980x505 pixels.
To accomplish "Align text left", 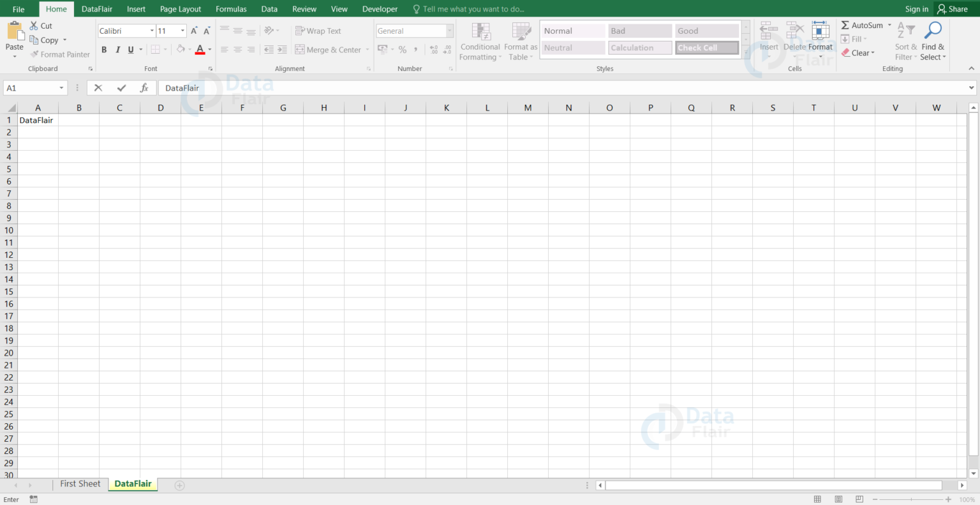I will coord(225,49).
